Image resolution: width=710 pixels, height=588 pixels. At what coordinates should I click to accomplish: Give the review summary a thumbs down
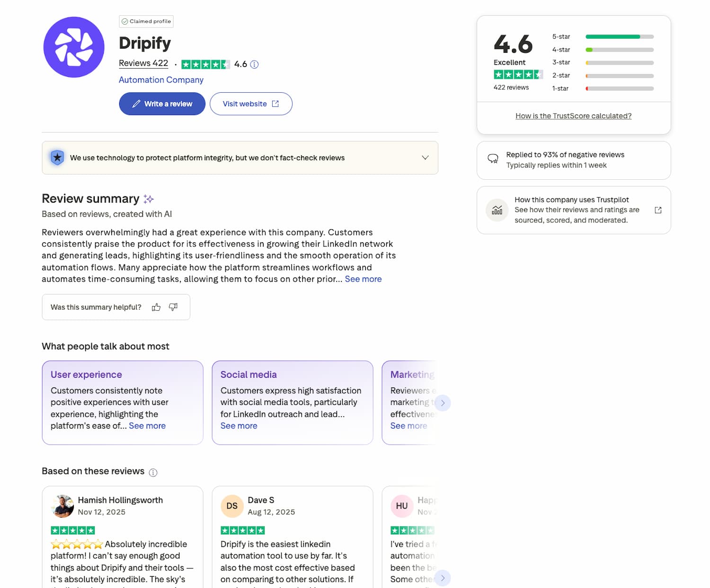pos(173,307)
